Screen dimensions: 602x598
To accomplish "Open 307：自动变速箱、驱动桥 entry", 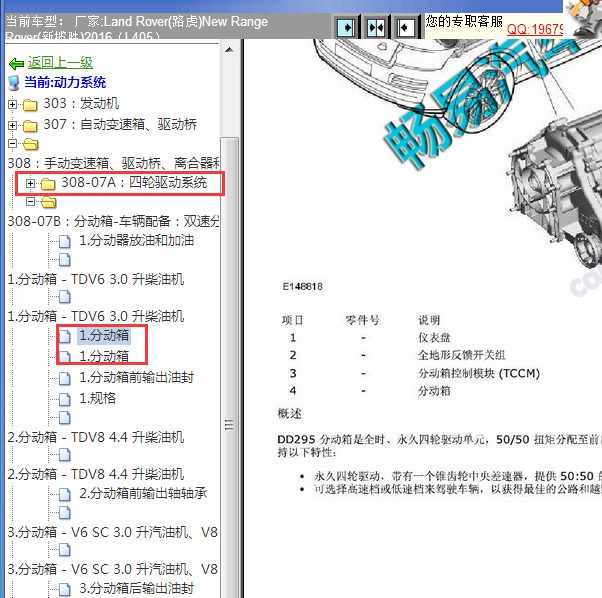I will (x=120, y=124).
